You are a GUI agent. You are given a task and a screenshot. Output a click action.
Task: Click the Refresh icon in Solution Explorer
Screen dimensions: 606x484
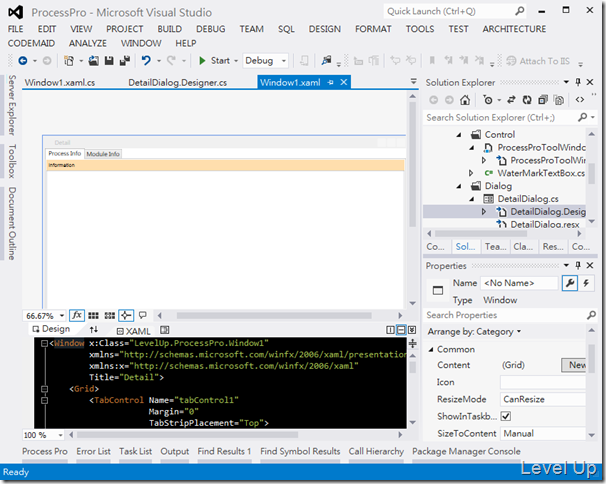[527, 100]
